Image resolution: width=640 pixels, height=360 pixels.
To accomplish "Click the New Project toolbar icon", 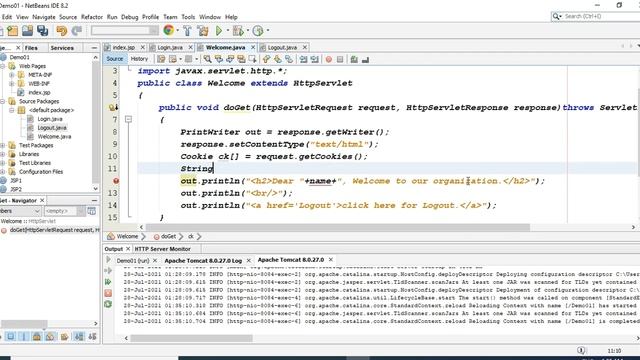I will click(x=12, y=31).
